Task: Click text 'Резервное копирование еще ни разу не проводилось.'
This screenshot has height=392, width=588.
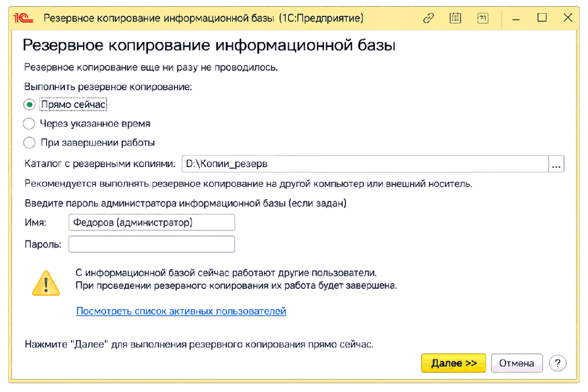Action: coord(151,68)
